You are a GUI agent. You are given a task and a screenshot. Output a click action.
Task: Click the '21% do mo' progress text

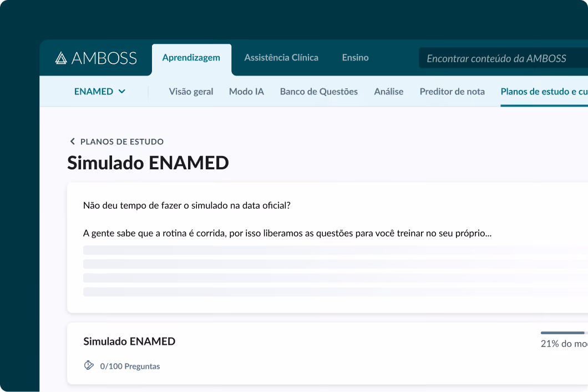point(564,344)
